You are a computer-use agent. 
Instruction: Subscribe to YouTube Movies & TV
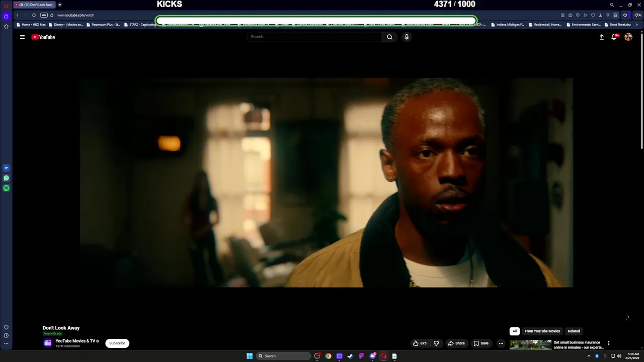[117, 343]
